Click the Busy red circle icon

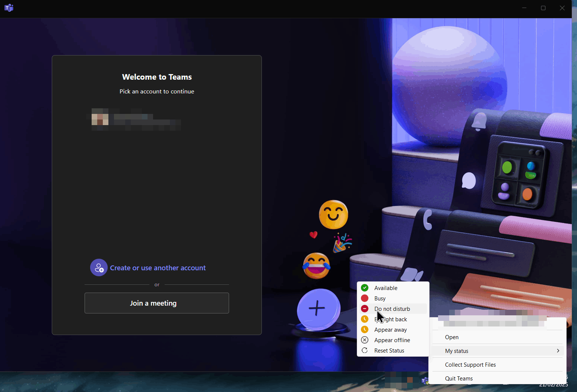coord(365,298)
